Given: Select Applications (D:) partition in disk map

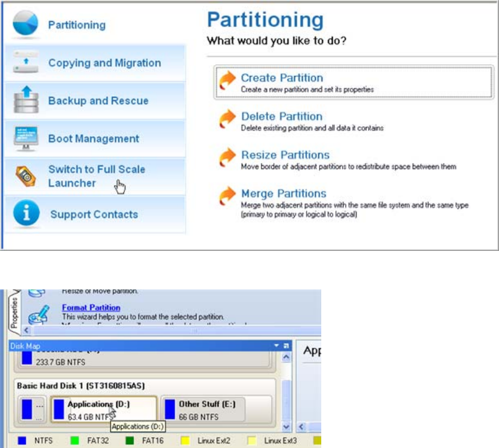Looking at the screenshot, I should (104, 409).
